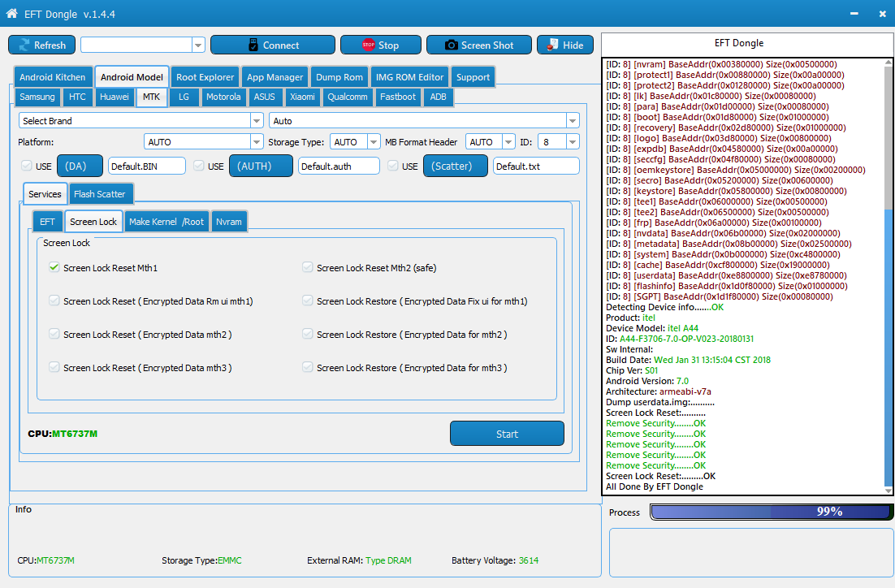Click the Default.auth file field
Viewport: 895px width, 588px height.
pyautogui.click(x=338, y=166)
